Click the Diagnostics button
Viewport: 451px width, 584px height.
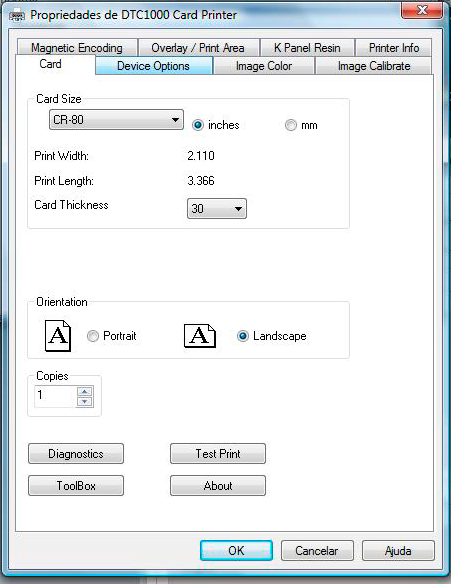point(76,454)
